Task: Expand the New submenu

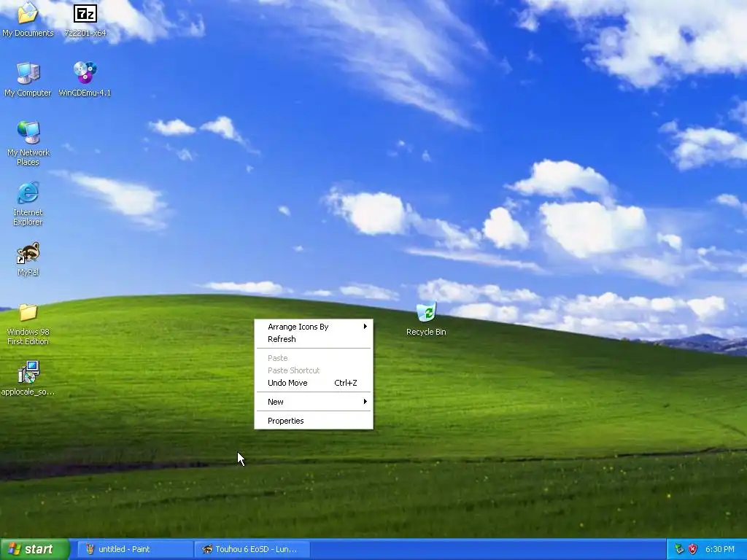Action: coord(314,402)
